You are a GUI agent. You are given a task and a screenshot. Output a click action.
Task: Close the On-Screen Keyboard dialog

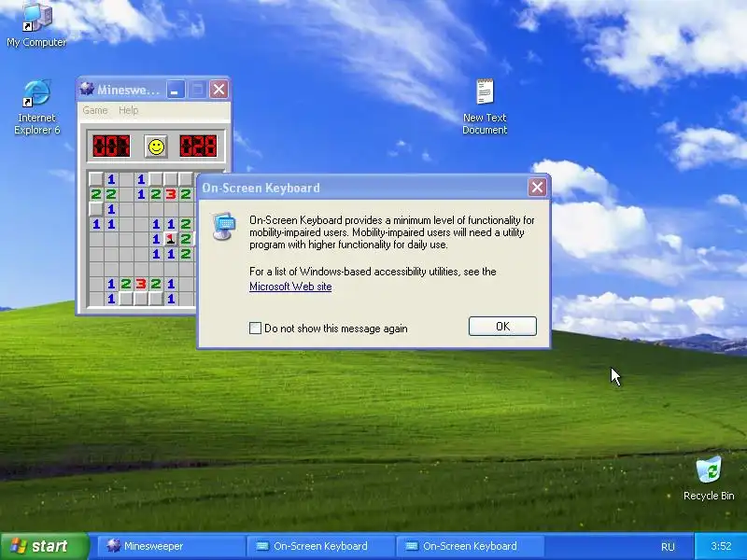coord(538,188)
